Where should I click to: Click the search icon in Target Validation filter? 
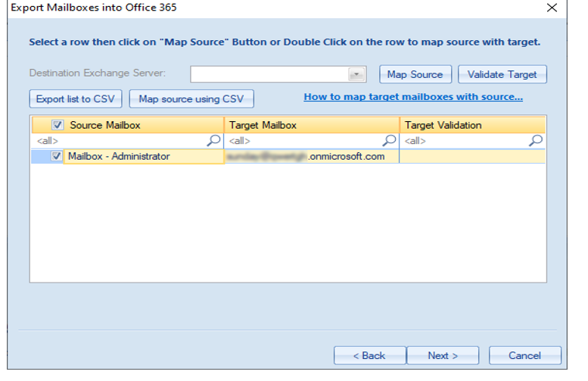click(536, 141)
